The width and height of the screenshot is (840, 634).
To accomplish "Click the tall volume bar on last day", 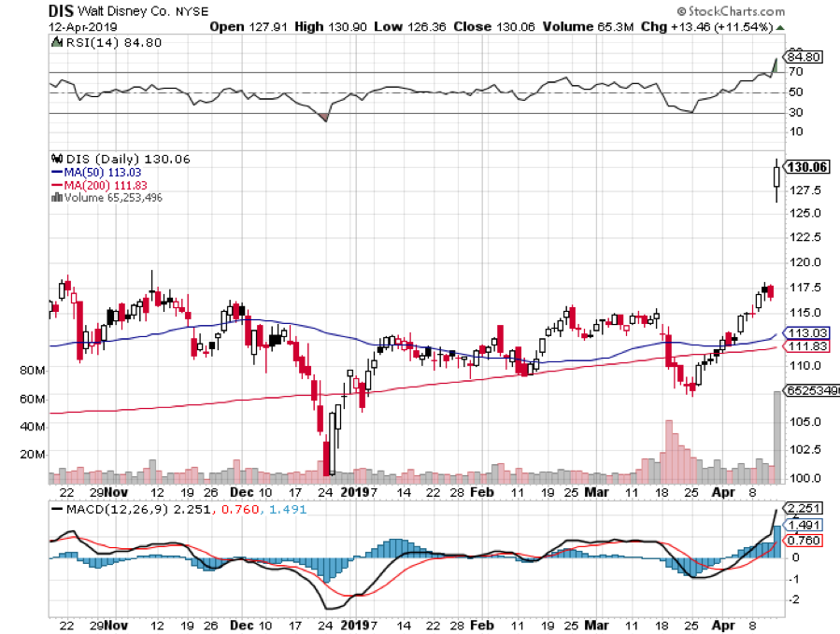I will point(777,436).
